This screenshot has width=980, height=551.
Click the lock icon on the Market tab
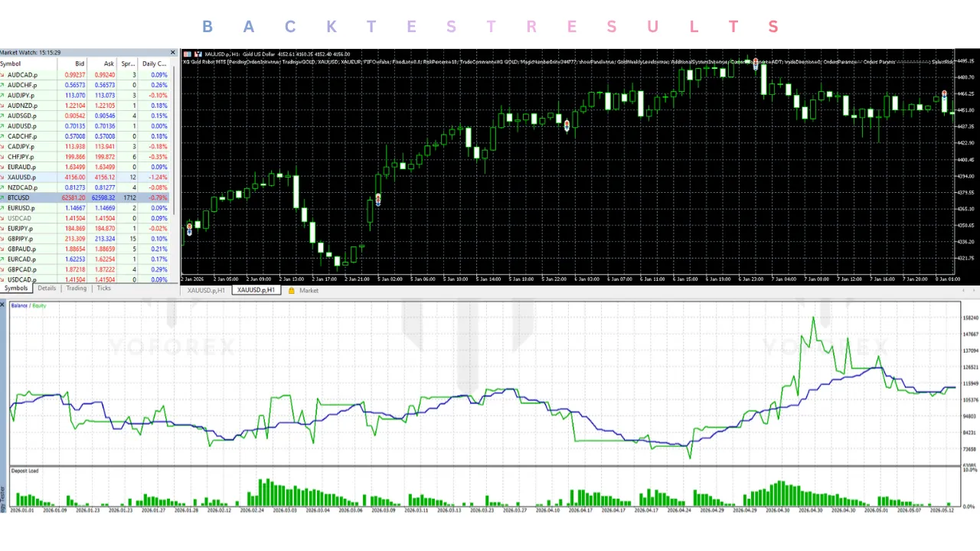tap(291, 291)
